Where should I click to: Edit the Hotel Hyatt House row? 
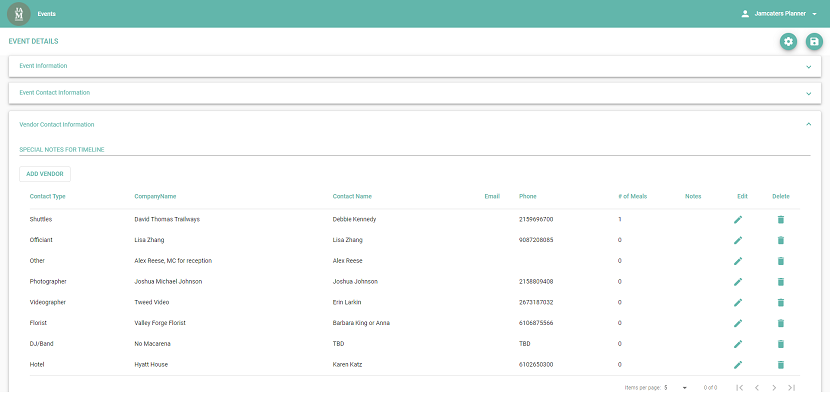point(738,365)
